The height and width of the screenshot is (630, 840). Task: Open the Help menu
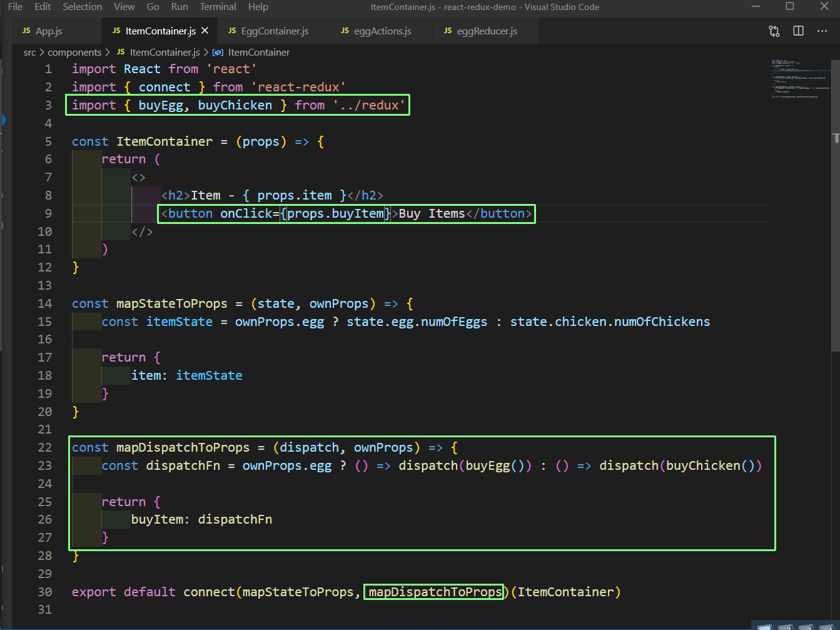[x=258, y=7]
